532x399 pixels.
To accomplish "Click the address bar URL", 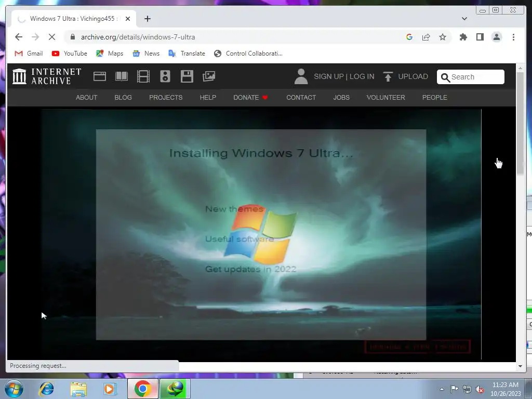I will [x=138, y=37].
